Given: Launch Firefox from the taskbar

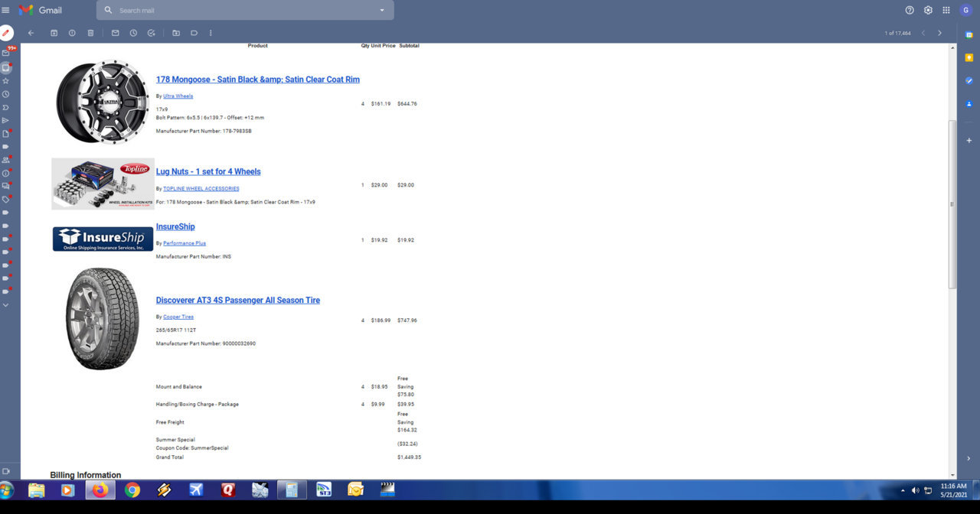Looking at the screenshot, I should pos(100,490).
